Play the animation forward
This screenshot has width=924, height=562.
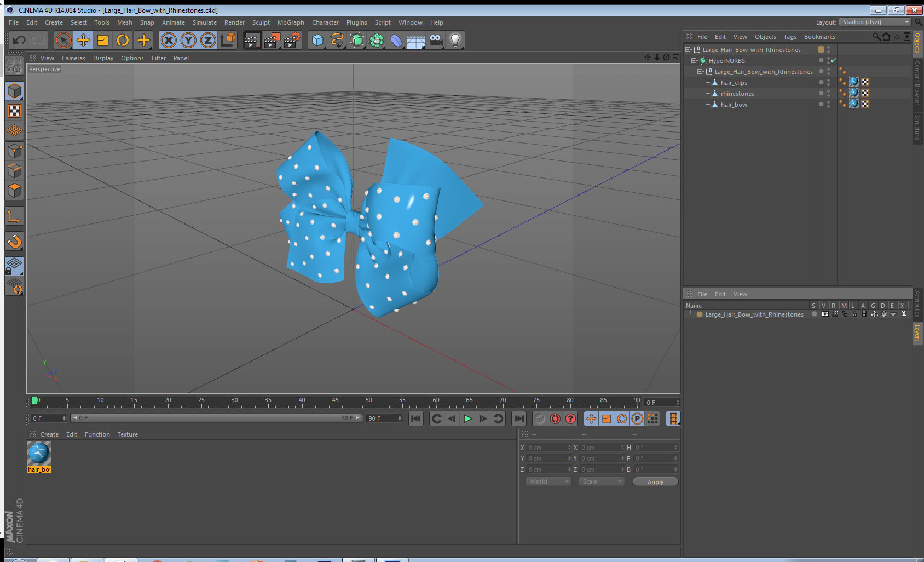(467, 418)
